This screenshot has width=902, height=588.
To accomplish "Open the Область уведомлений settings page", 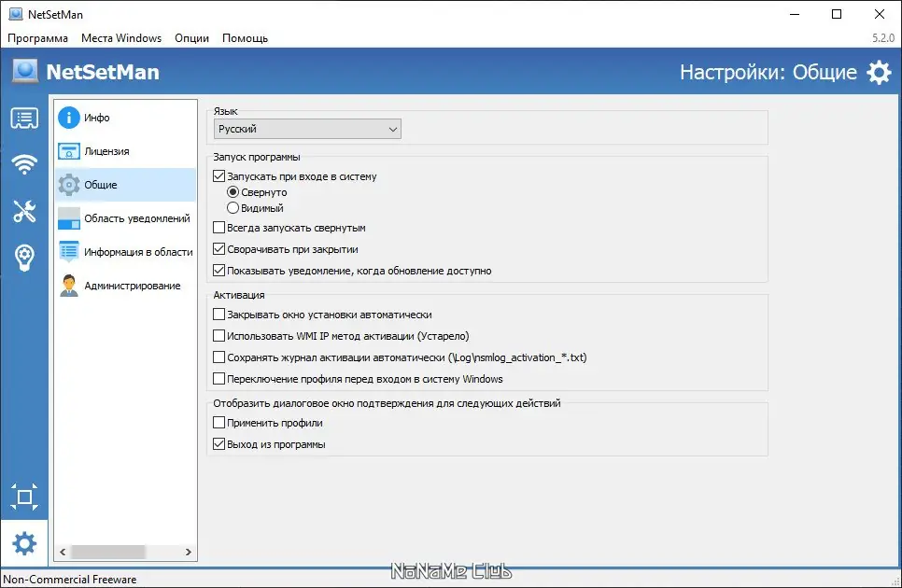I will [x=125, y=218].
